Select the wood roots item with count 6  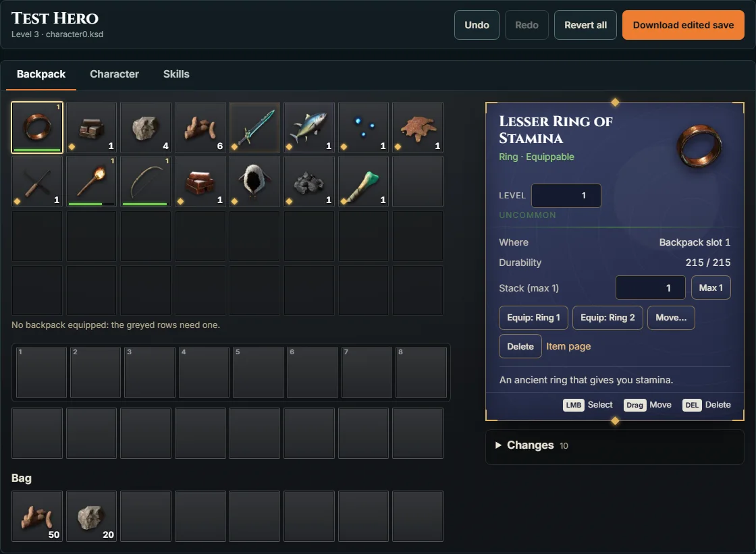point(200,128)
